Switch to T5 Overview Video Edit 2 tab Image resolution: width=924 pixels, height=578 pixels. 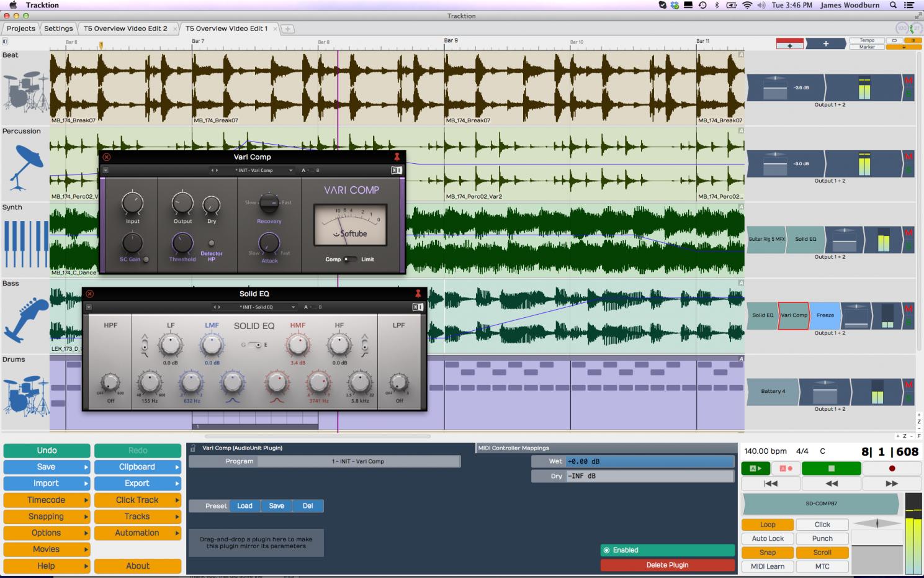click(x=125, y=29)
